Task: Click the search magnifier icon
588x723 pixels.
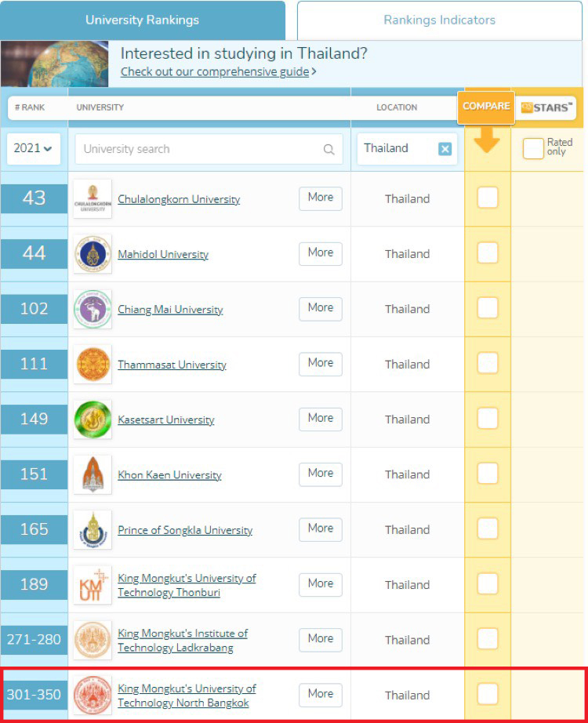Action: [x=328, y=149]
